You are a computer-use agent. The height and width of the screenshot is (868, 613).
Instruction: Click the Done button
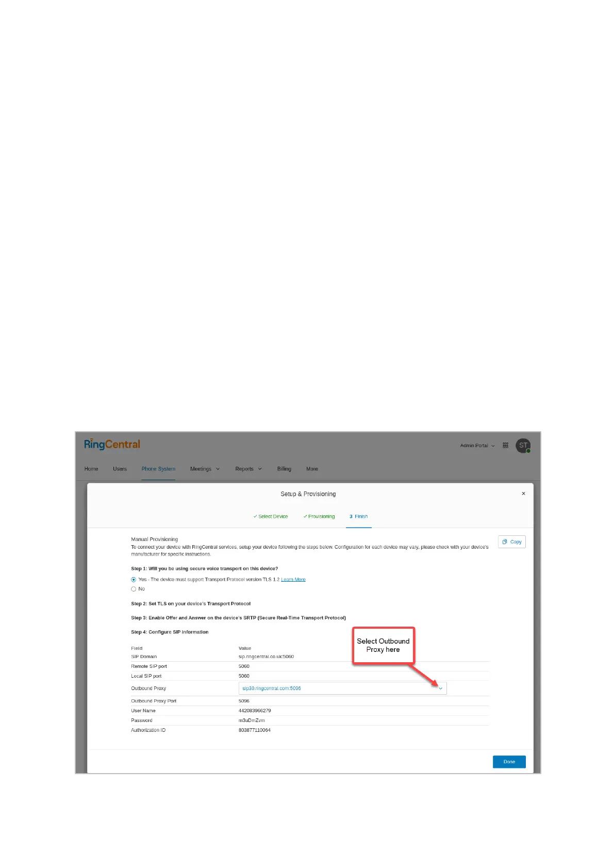(x=509, y=762)
